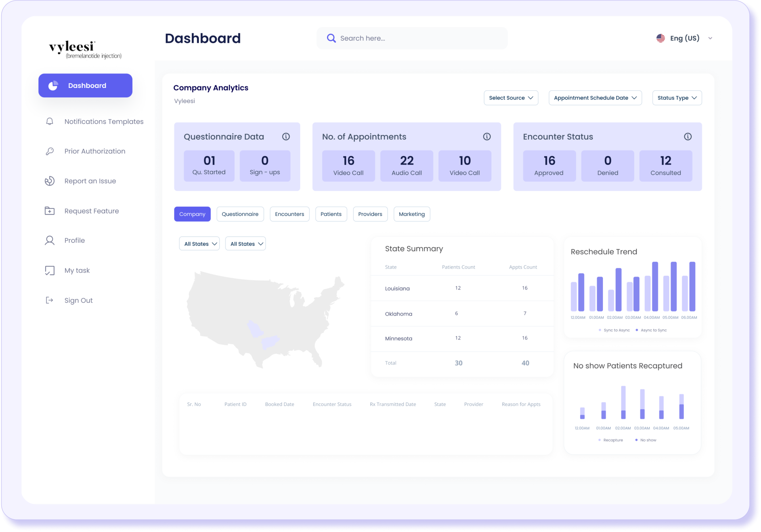Screen dimensions: 761x532
Task: Click the Request Feature folder icon
Action: [50, 211]
